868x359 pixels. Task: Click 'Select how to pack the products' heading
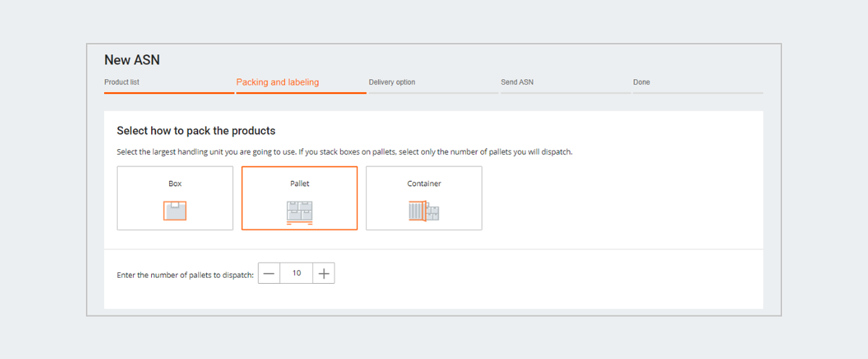coord(196,131)
